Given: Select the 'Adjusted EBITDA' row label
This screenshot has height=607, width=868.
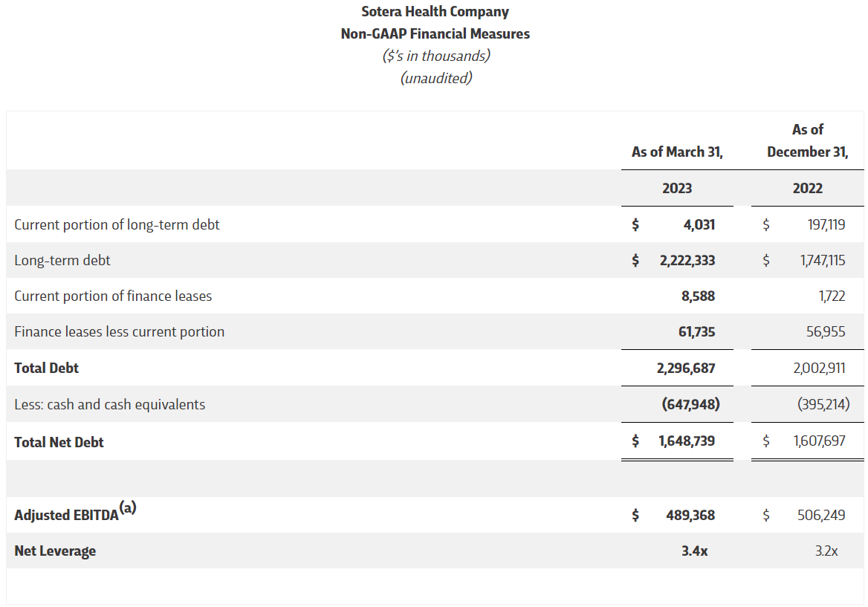Looking at the screenshot, I should click(66, 515).
